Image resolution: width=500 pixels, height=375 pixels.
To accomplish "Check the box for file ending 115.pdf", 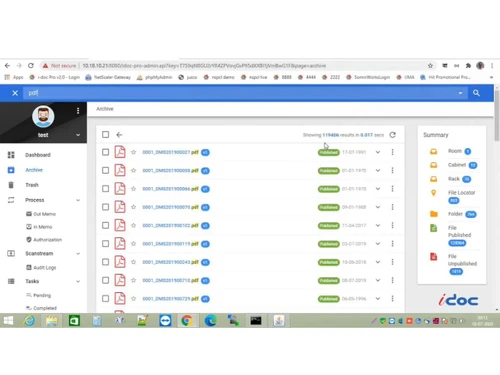I will pos(105,244).
